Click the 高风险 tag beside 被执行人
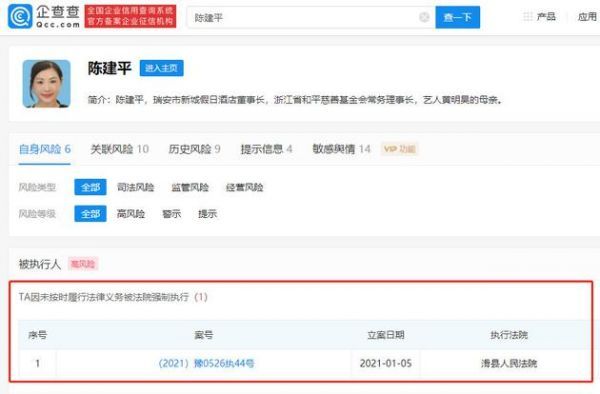Screen dimensions: 600x394 point(83,264)
